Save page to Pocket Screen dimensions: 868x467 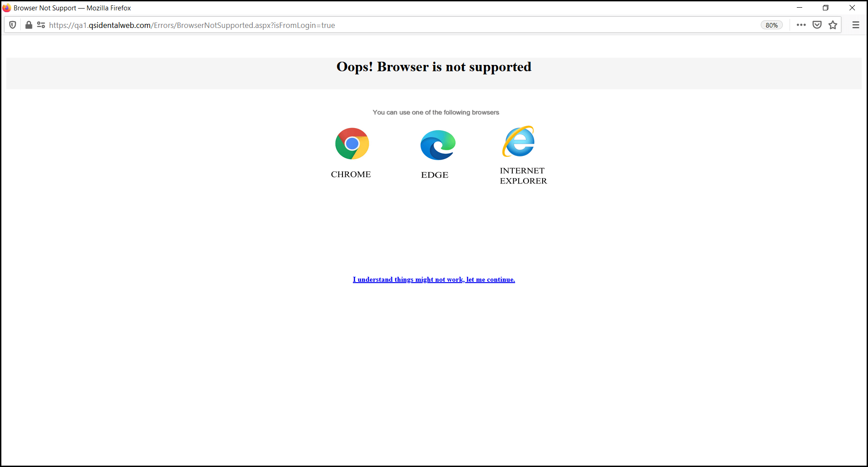[817, 25]
